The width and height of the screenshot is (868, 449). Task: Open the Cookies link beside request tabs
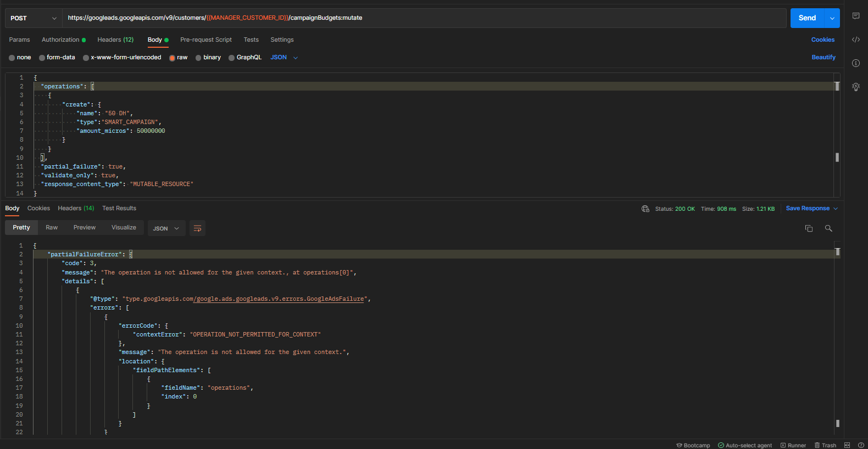(822, 40)
